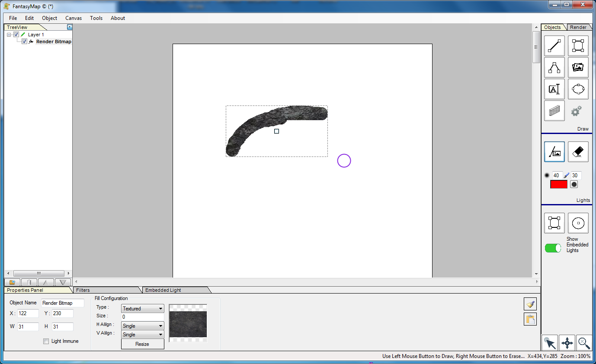Screen dimensions: 596x364
Task: Click the H height input field
Action: click(63, 327)
